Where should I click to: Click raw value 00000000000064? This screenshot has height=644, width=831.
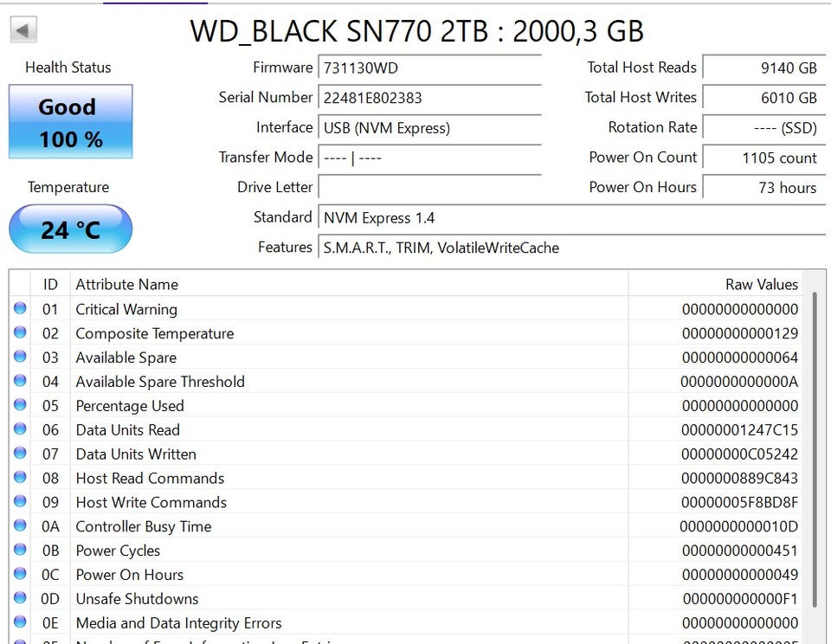coord(740,357)
